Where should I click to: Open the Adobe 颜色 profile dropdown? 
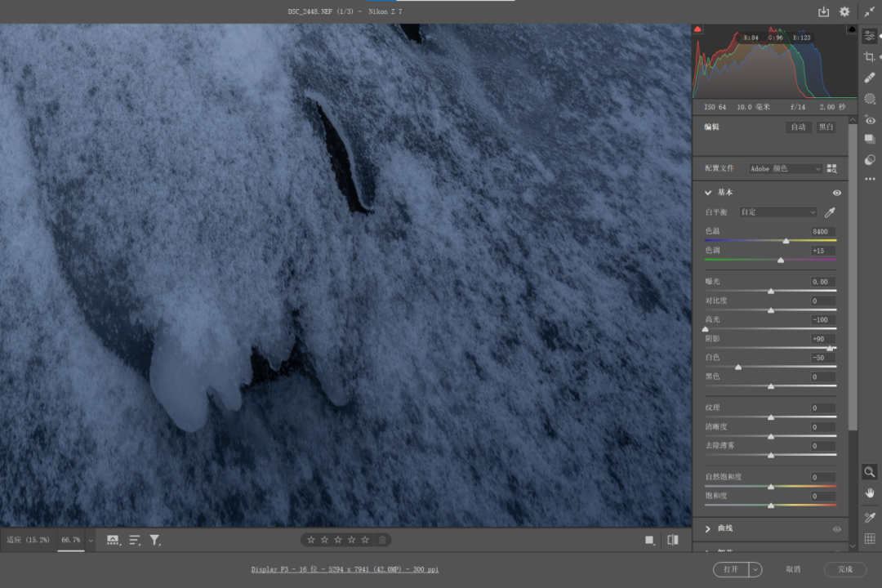[x=786, y=168]
